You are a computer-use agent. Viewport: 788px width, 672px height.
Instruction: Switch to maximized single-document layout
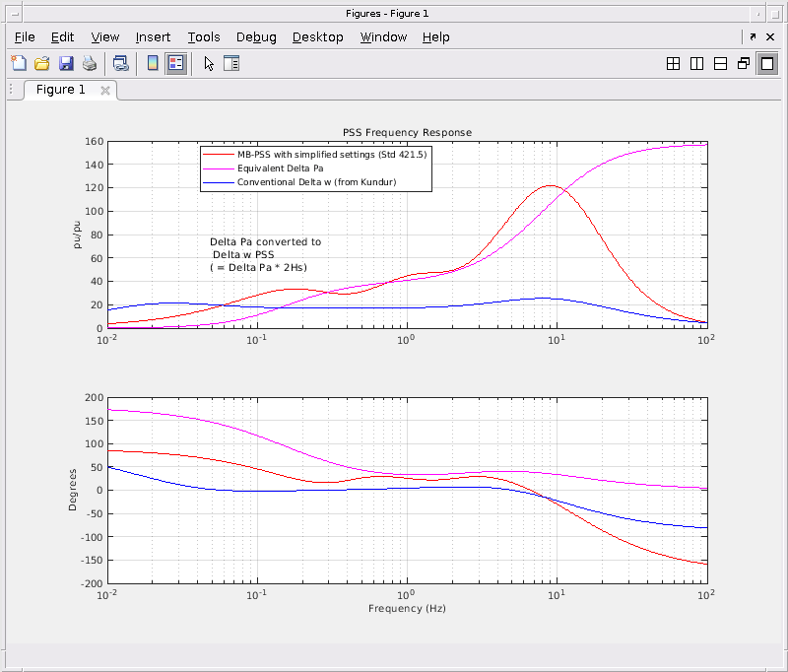(766, 64)
